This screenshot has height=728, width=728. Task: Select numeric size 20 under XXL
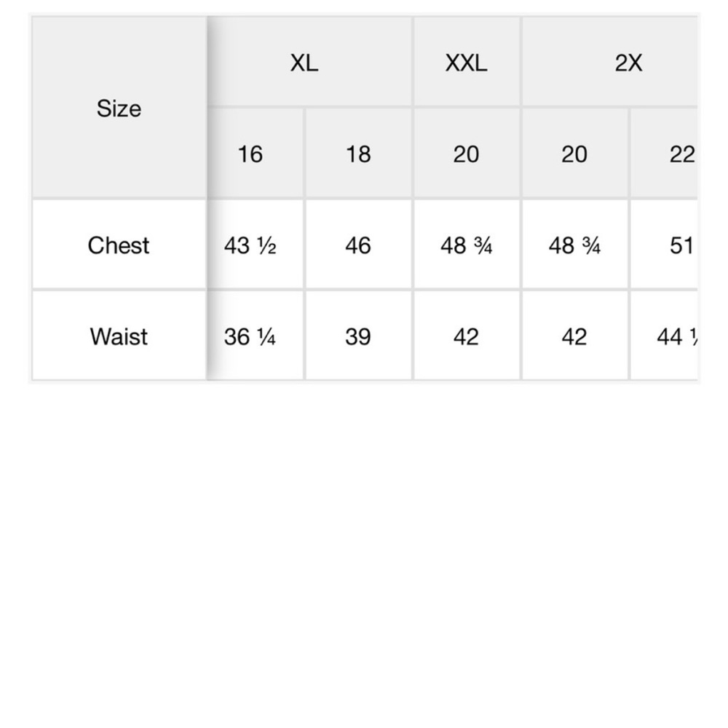466,154
